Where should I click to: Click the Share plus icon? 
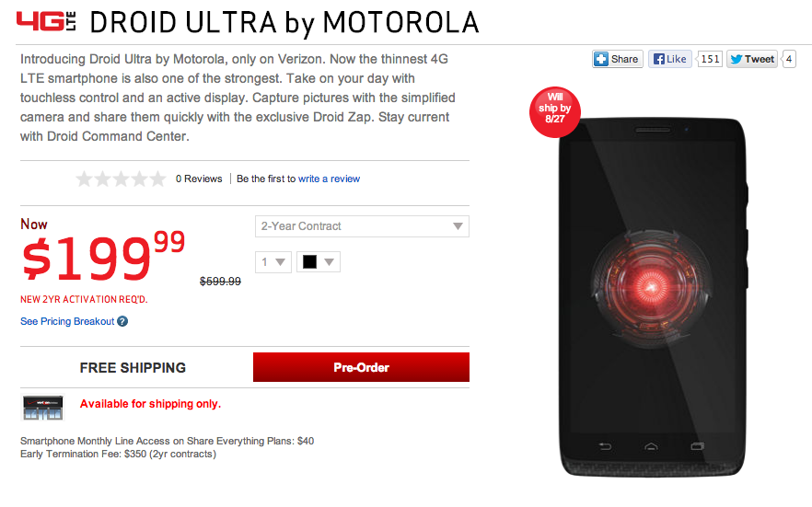(x=601, y=59)
